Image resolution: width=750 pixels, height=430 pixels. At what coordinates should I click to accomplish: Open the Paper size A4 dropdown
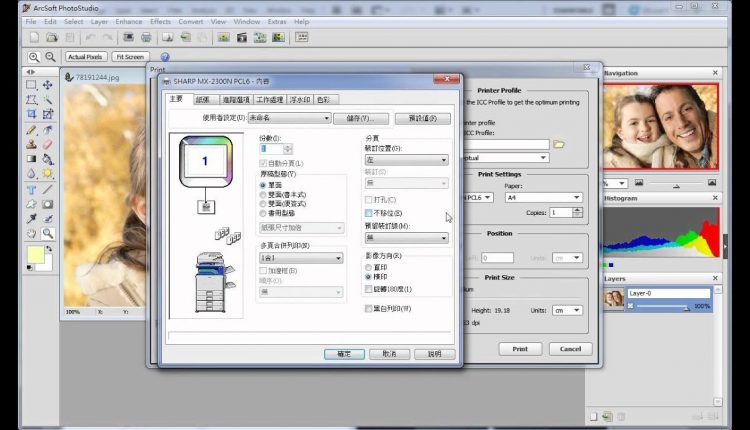tap(544, 198)
